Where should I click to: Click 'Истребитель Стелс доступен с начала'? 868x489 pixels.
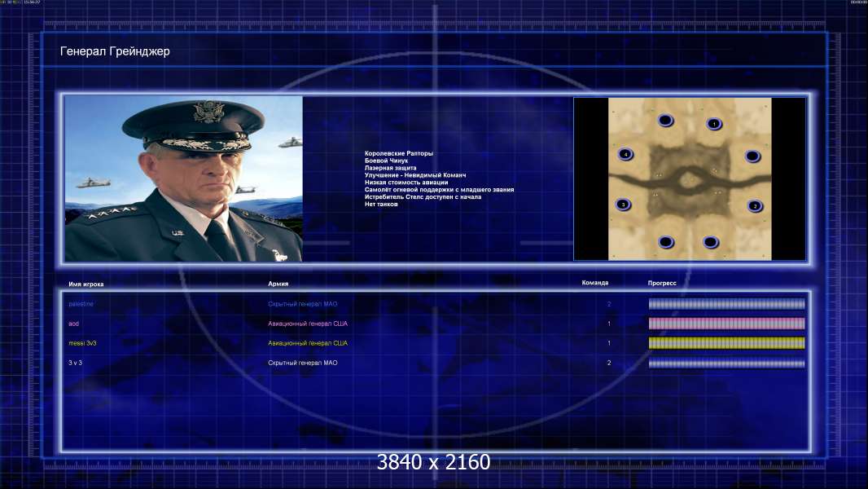coord(423,196)
